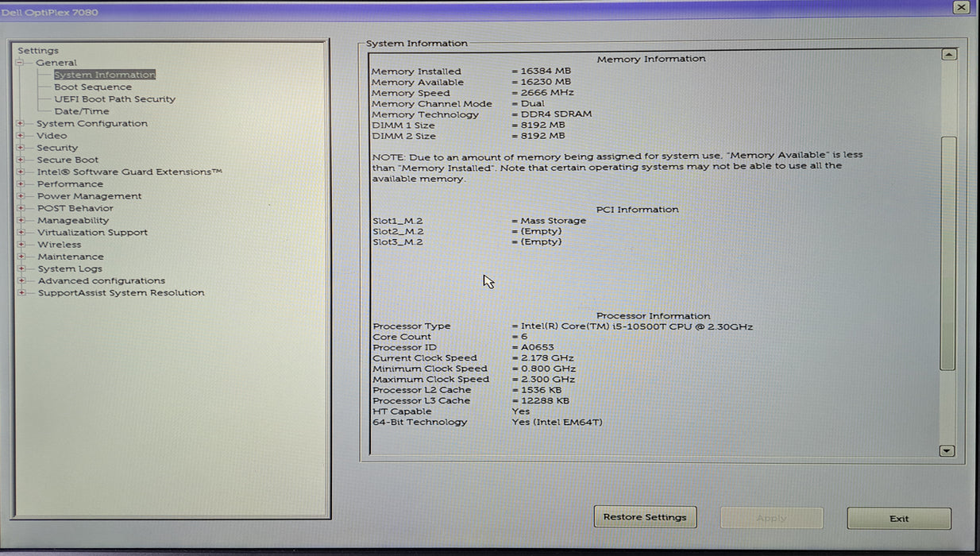Select SupportAssist System Resolution label
Screen dimensions: 980x556
(122, 293)
